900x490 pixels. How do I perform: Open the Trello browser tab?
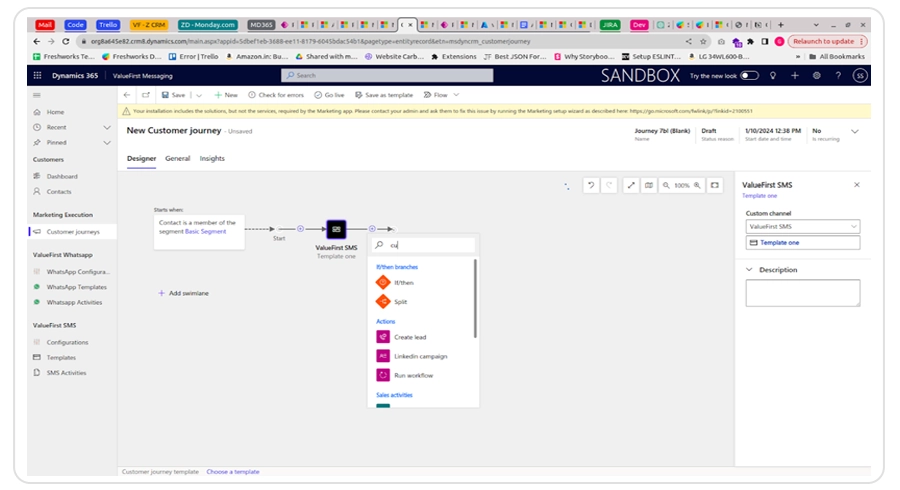107,25
